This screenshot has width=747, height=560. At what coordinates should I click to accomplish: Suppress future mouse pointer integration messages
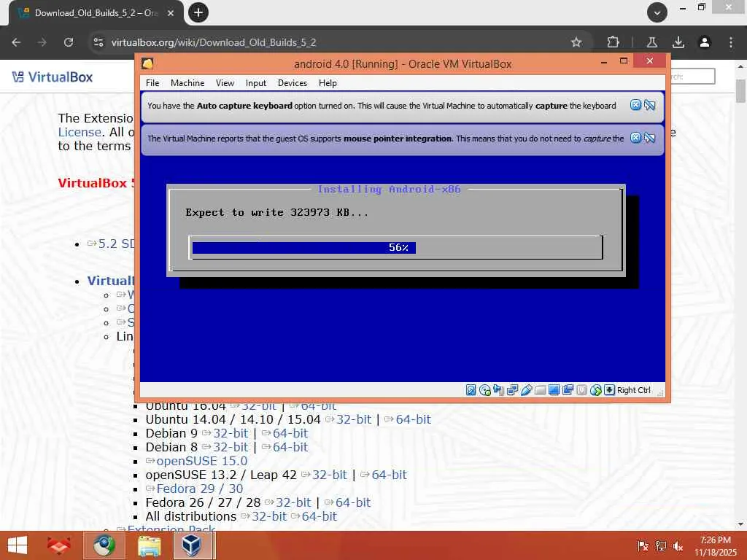point(650,138)
